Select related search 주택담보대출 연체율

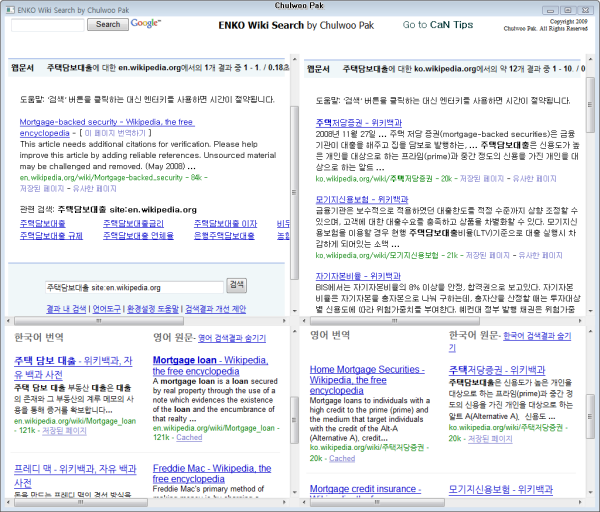tap(138, 235)
